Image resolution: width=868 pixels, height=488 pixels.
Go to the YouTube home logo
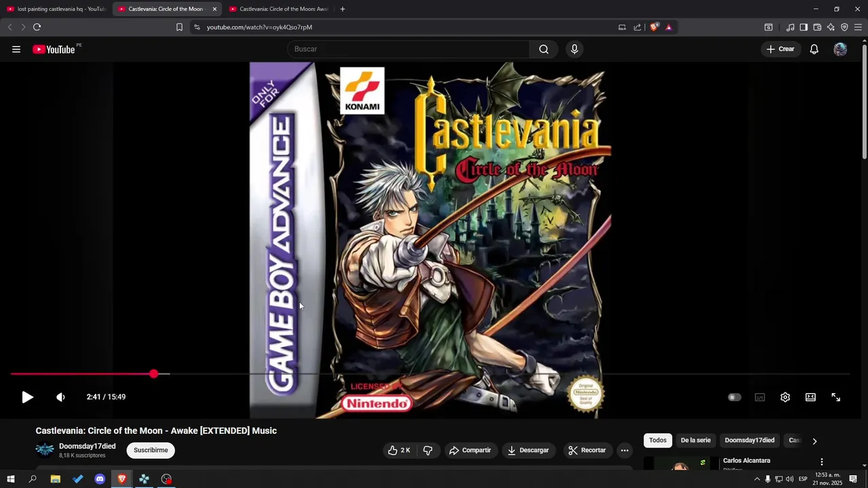coord(54,49)
